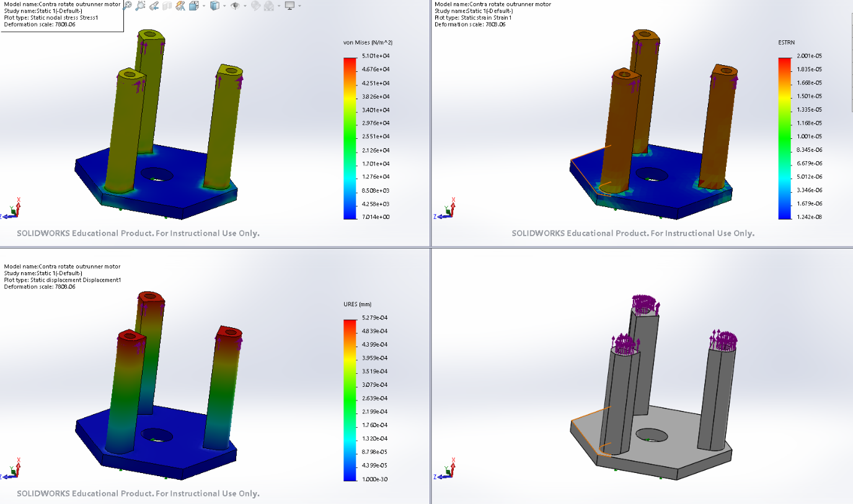The height and width of the screenshot is (504, 853).
Task: Expand the Display Style dropdown arrow
Action: [224, 6]
